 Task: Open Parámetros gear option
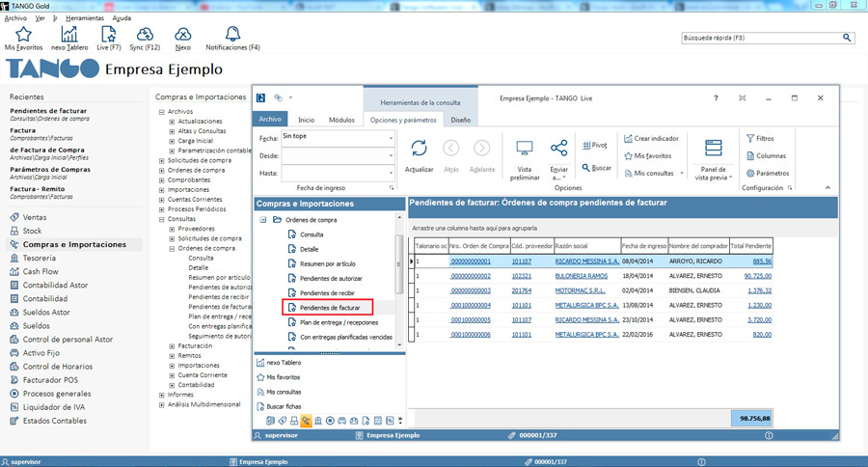pyautogui.click(x=768, y=174)
